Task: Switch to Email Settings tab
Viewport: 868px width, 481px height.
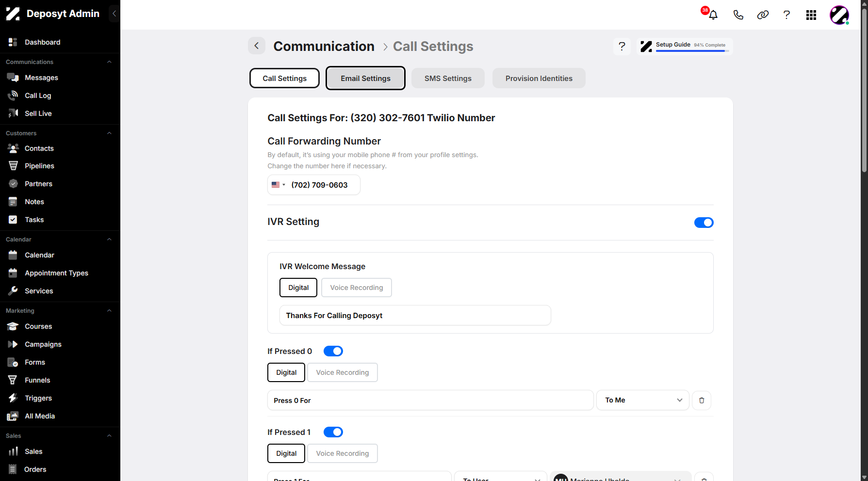Action: [x=365, y=78]
